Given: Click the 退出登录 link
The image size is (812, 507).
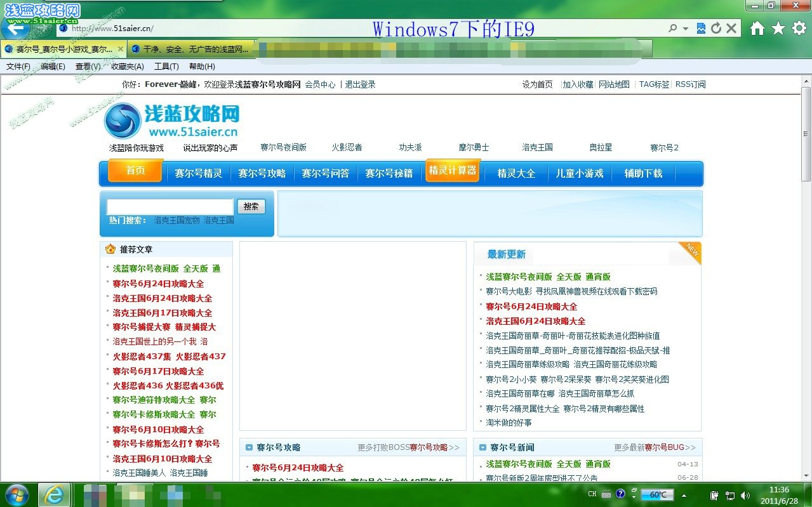Looking at the screenshot, I should [x=360, y=84].
